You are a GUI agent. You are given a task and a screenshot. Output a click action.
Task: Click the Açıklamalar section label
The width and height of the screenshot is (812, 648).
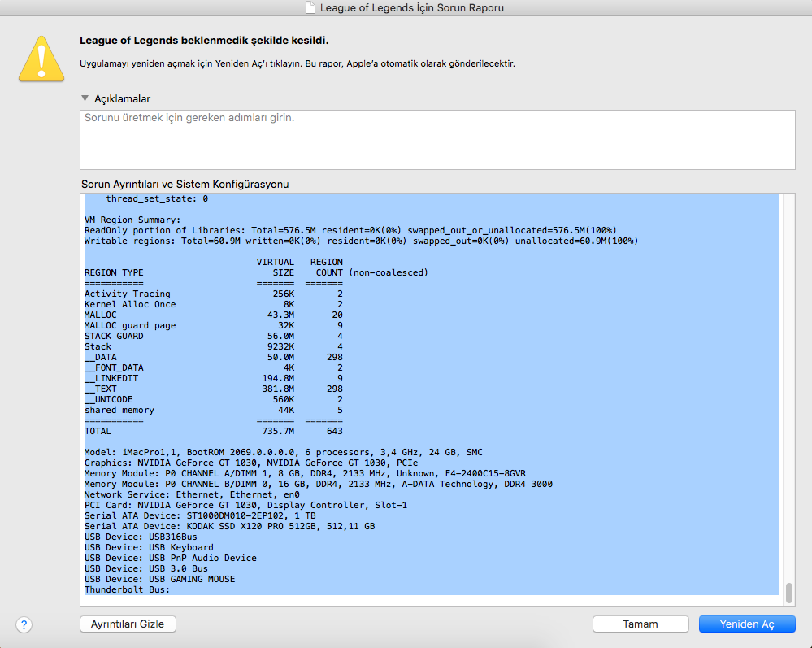coord(122,98)
